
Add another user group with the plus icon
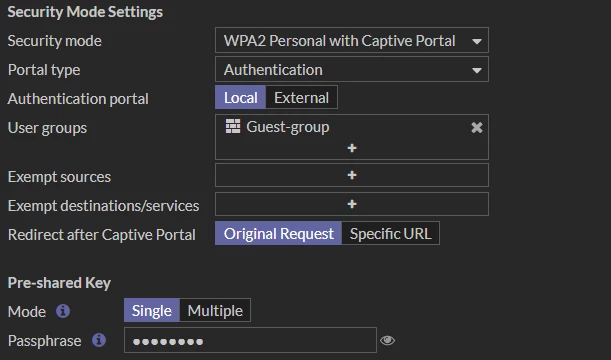click(352, 148)
